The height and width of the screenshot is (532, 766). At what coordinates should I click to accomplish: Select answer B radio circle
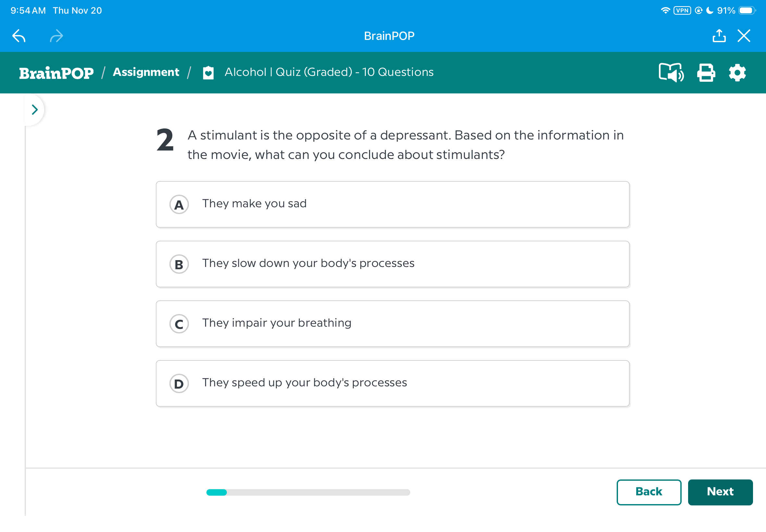click(x=179, y=264)
